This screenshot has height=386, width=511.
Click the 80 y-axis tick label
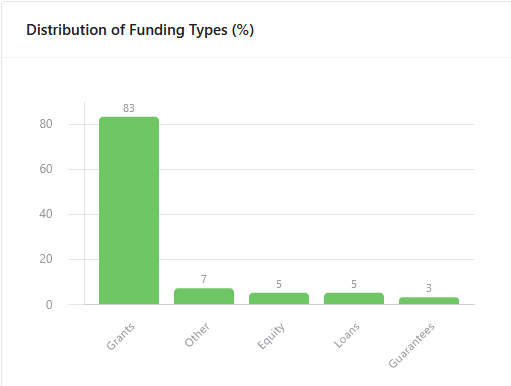46,124
